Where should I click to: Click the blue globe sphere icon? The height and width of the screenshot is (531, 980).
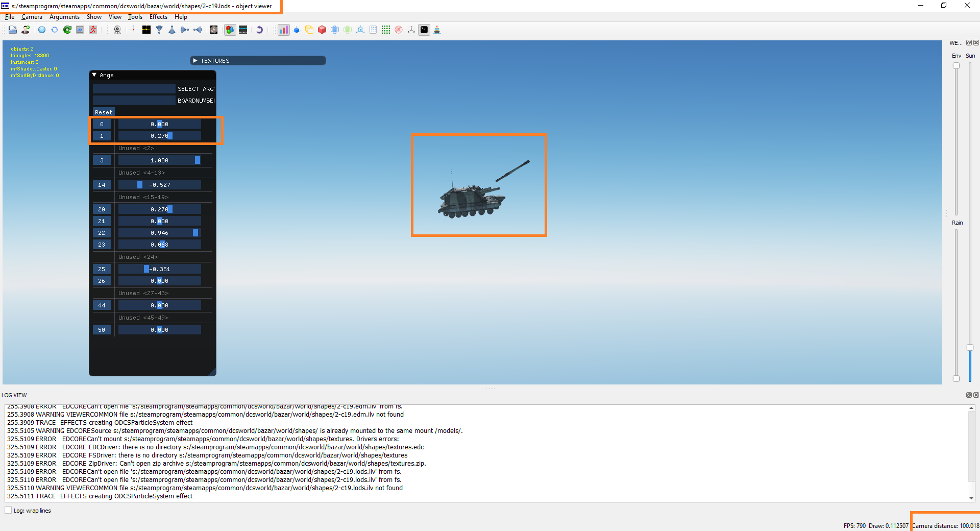42,30
